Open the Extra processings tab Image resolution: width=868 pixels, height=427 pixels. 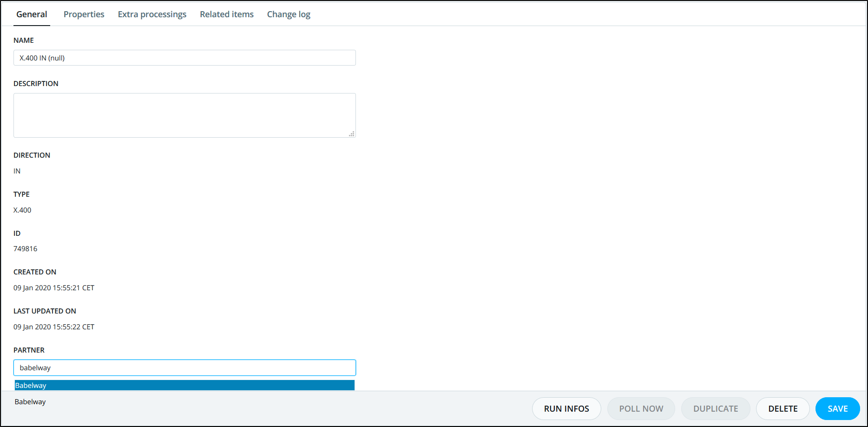pos(152,14)
